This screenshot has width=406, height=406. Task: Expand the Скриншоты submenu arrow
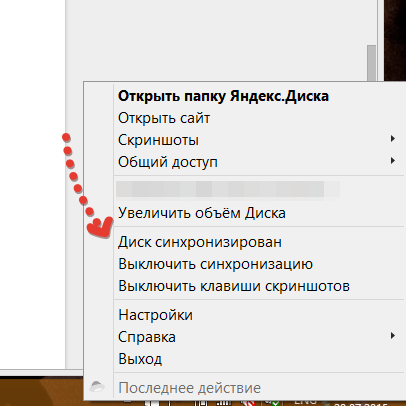(393, 139)
